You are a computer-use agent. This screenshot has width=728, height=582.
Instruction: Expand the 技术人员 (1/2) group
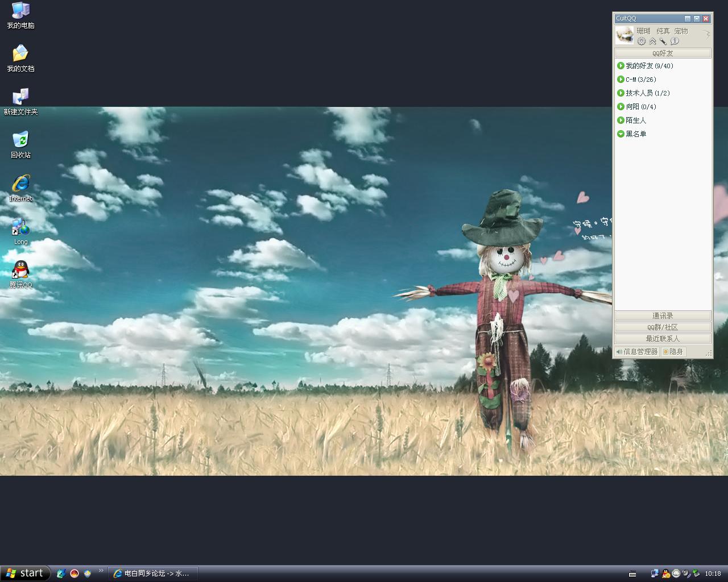coord(647,93)
